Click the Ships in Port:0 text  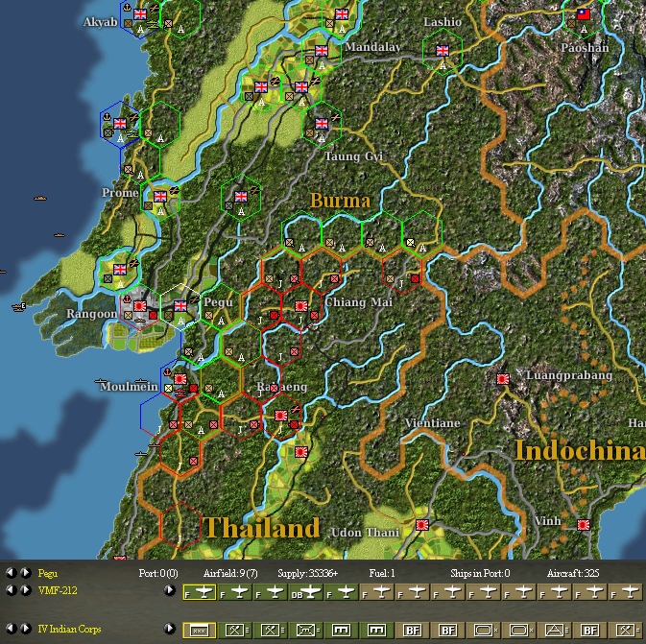(480, 573)
